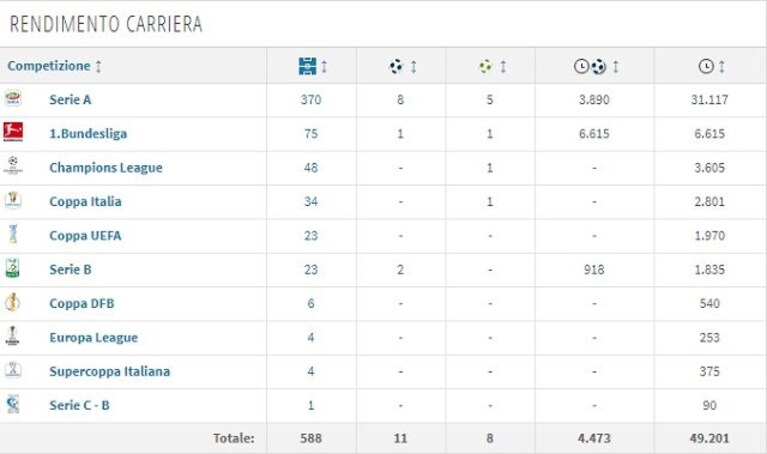Click the green Serie B logo icon
This screenshot has width=767, height=454.
(13, 268)
